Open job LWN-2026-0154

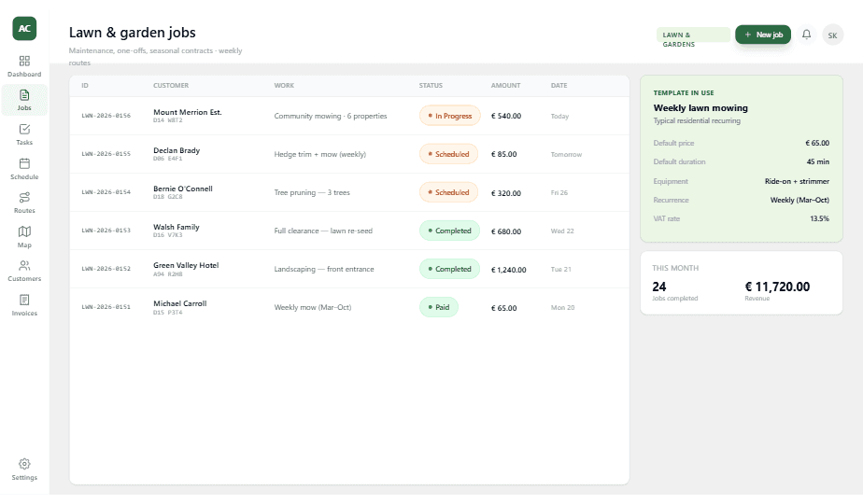106,192
